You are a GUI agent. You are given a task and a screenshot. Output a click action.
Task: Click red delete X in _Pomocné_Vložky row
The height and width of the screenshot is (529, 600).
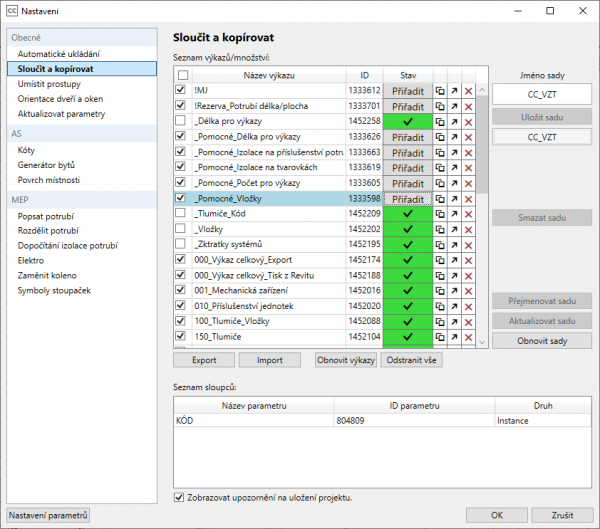[x=468, y=199]
